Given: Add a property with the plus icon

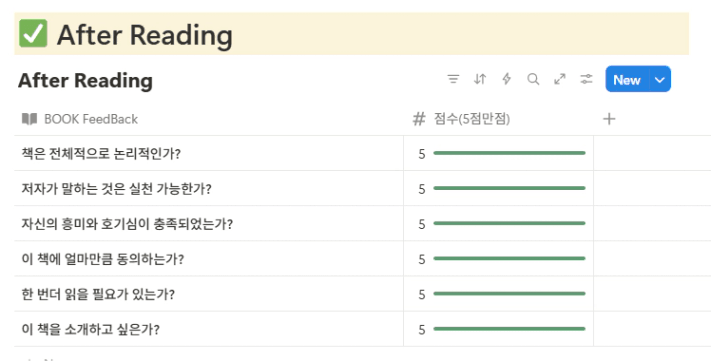Looking at the screenshot, I should tap(609, 119).
